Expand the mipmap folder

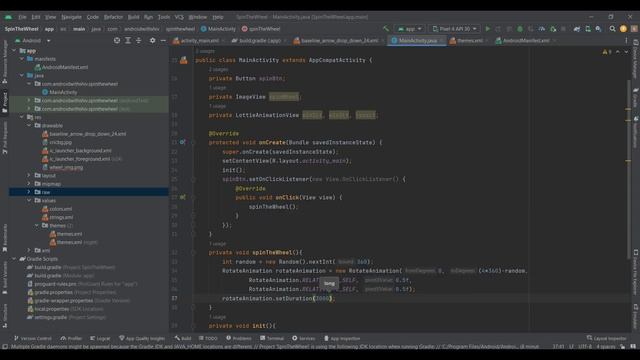(29, 184)
